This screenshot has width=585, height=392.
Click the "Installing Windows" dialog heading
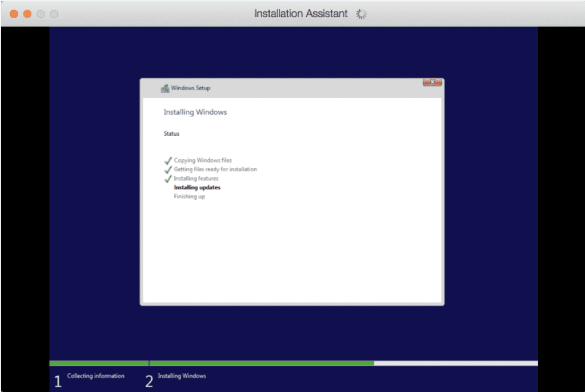[x=195, y=112]
